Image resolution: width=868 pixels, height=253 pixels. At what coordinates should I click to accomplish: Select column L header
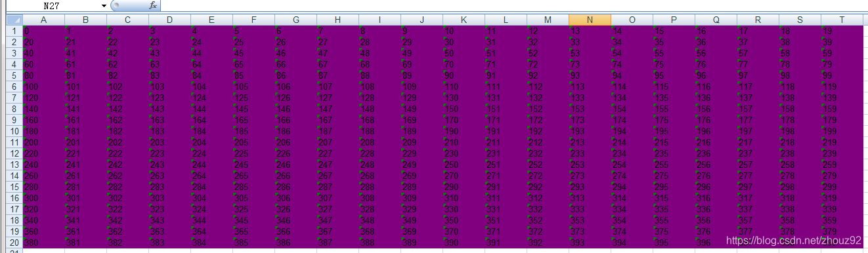pos(506,20)
